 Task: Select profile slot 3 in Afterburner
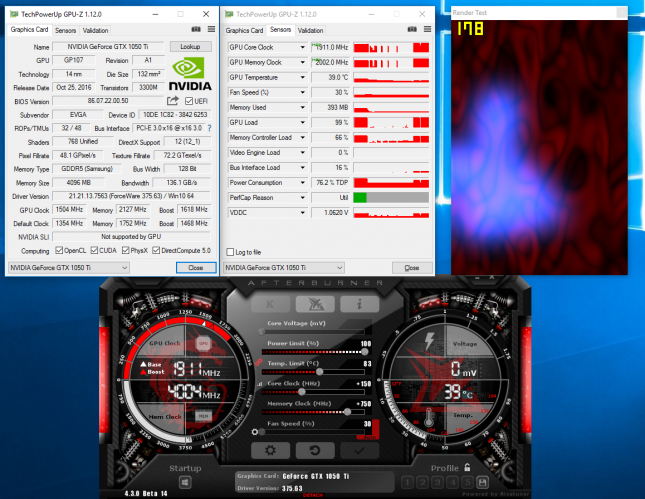[437, 482]
